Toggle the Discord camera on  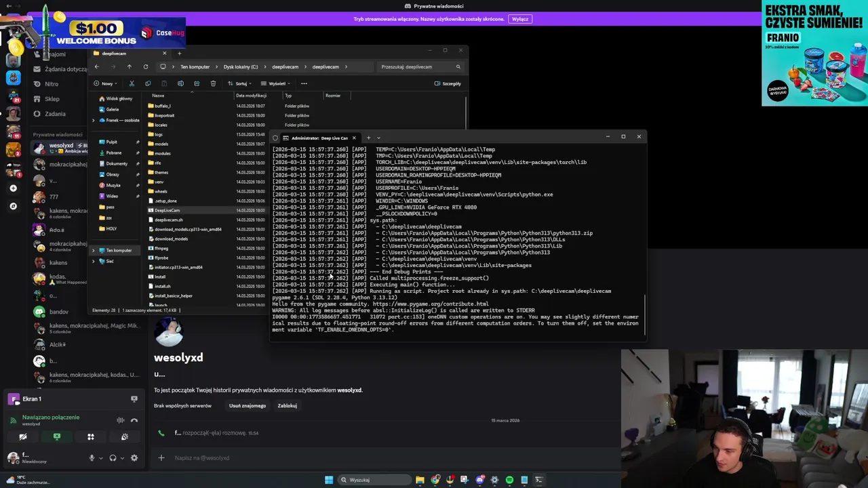point(23,436)
